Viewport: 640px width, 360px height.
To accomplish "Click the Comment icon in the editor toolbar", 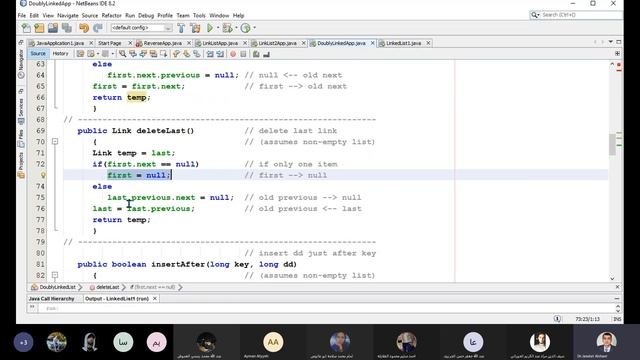I will [x=256, y=54].
